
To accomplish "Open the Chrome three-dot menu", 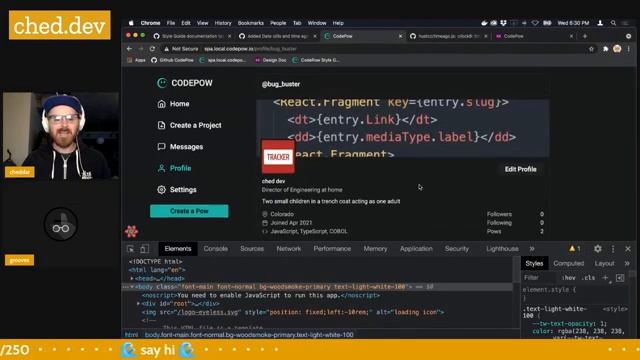I will 629,49.
